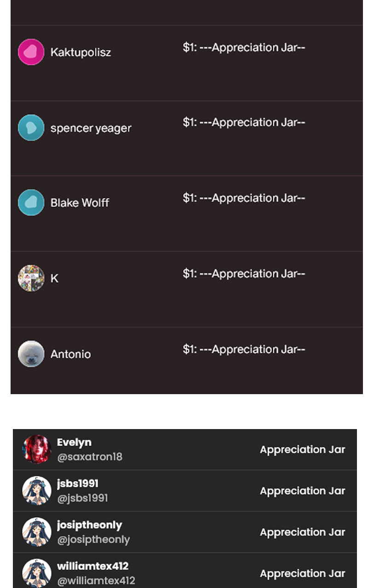Click williamtex412's anime avatar
Image resolution: width=368 pixels, height=588 pixels.
[x=37, y=573]
